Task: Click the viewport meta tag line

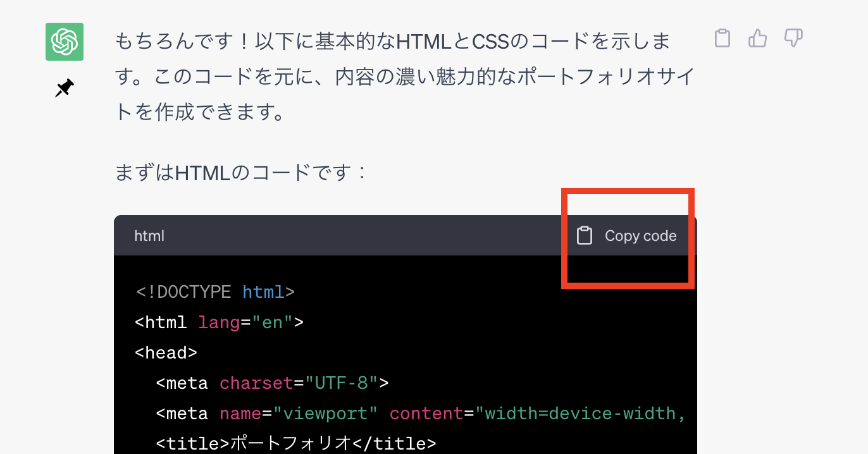Action: 380,413
